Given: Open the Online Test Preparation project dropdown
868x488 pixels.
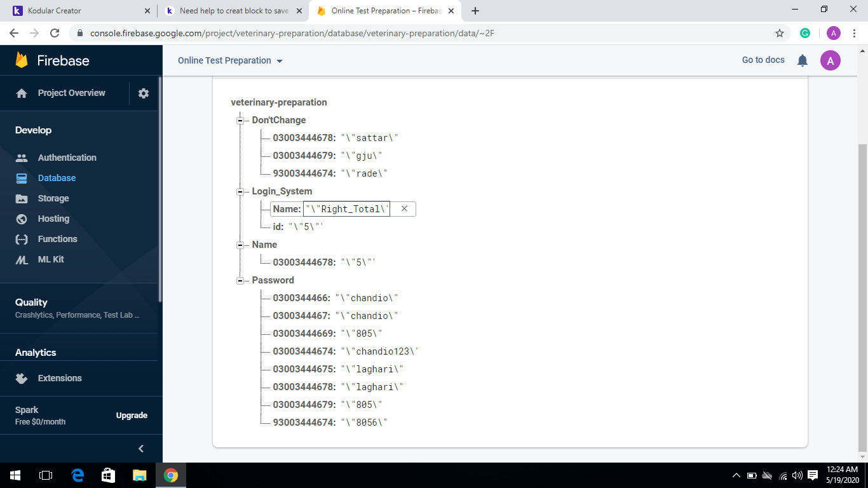Looking at the screenshot, I should [230, 60].
